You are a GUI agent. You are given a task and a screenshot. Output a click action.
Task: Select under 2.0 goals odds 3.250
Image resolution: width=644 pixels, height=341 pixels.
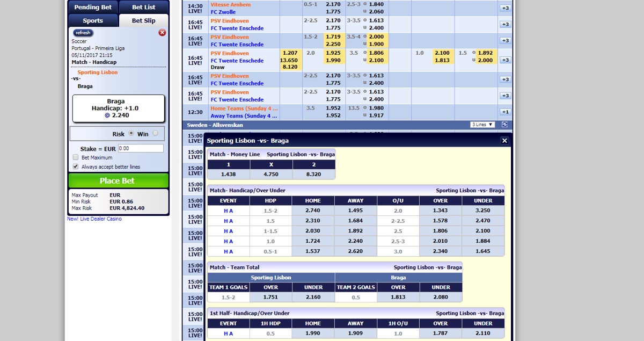pos(483,211)
